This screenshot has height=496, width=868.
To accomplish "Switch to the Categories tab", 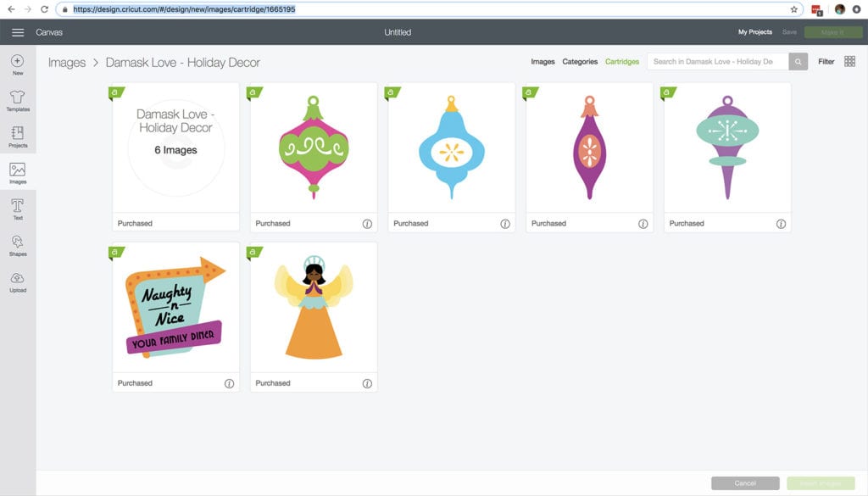I will click(x=580, y=62).
